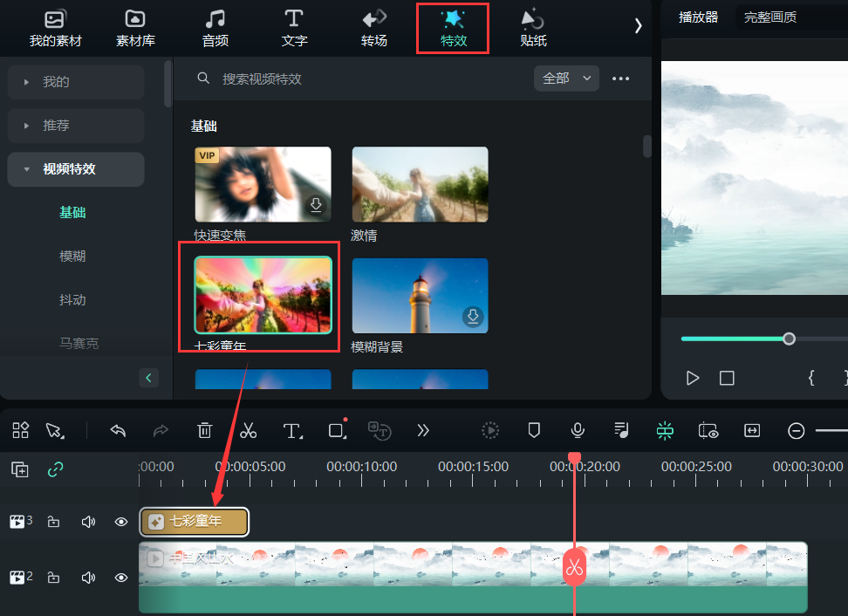
Task: Click the microphone voiceover record icon
Action: pyautogui.click(x=577, y=430)
